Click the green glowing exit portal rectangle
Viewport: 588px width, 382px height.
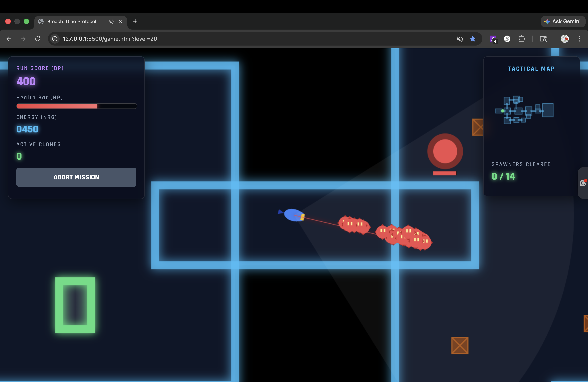click(75, 305)
